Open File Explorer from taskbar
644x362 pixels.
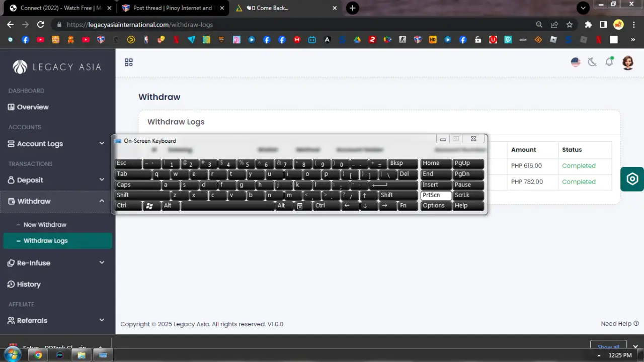81,355
